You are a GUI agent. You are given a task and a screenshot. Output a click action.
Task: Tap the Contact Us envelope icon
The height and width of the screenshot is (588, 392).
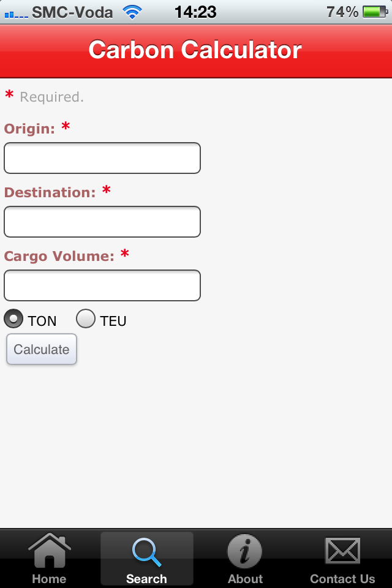click(x=342, y=552)
